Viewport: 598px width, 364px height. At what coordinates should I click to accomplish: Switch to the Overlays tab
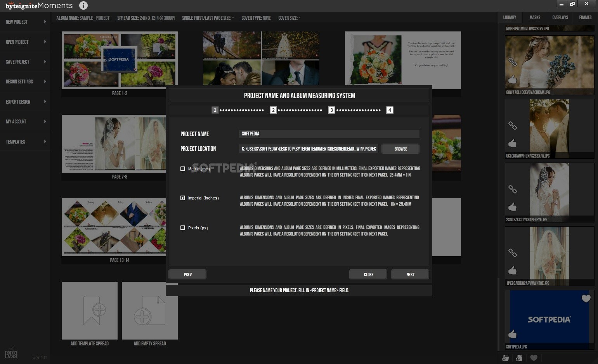(x=560, y=17)
